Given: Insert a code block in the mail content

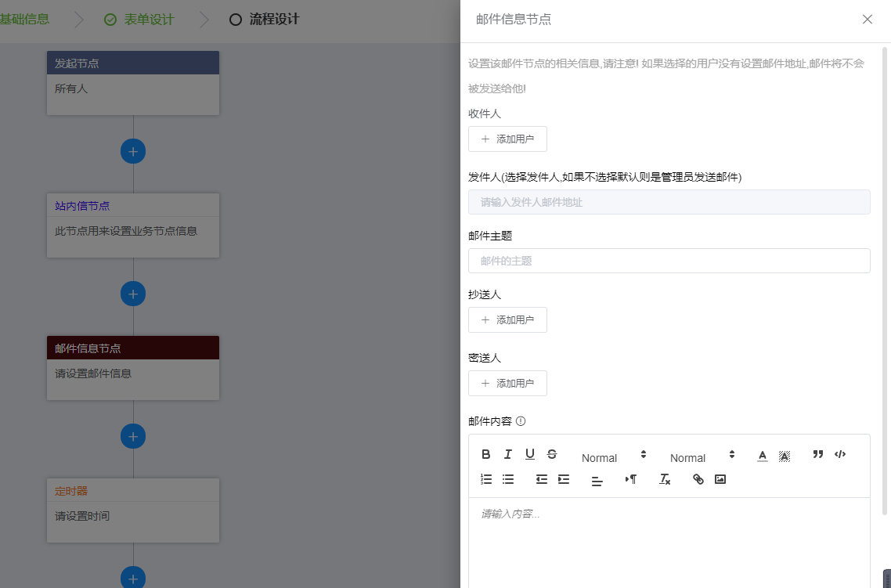Looking at the screenshot, I should (840, 454).
